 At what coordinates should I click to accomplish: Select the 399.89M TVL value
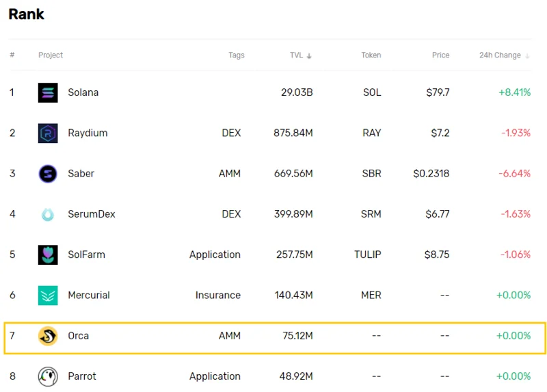coord(293,214)
